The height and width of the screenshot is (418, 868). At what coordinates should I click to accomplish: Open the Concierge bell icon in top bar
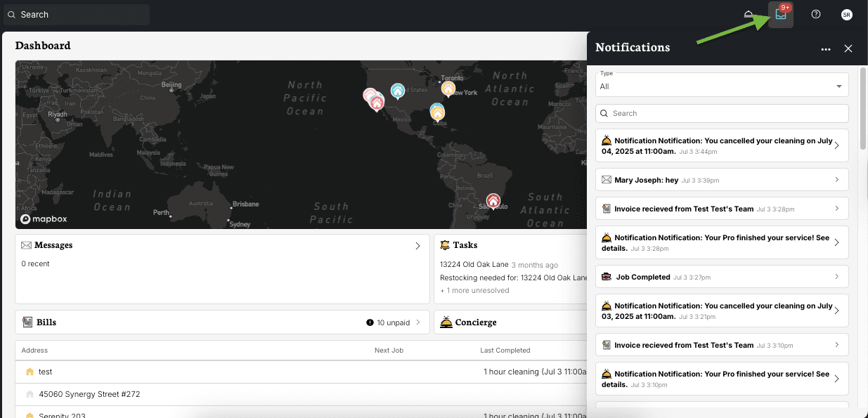tap(748, 14)
